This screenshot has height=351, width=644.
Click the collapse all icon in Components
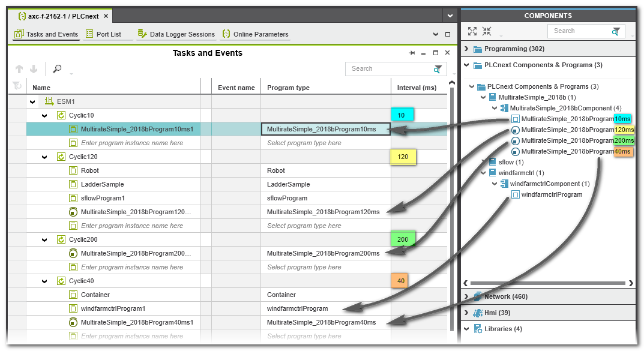[x=486, y=31]
